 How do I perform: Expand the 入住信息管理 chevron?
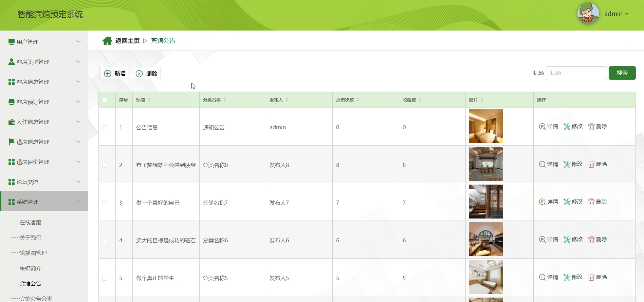pyautogui.click(x=78, y=121)
